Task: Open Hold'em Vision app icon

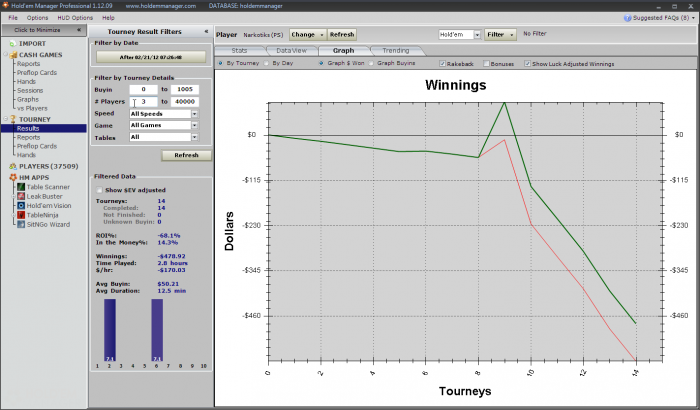Action: [x=21, y=205]
